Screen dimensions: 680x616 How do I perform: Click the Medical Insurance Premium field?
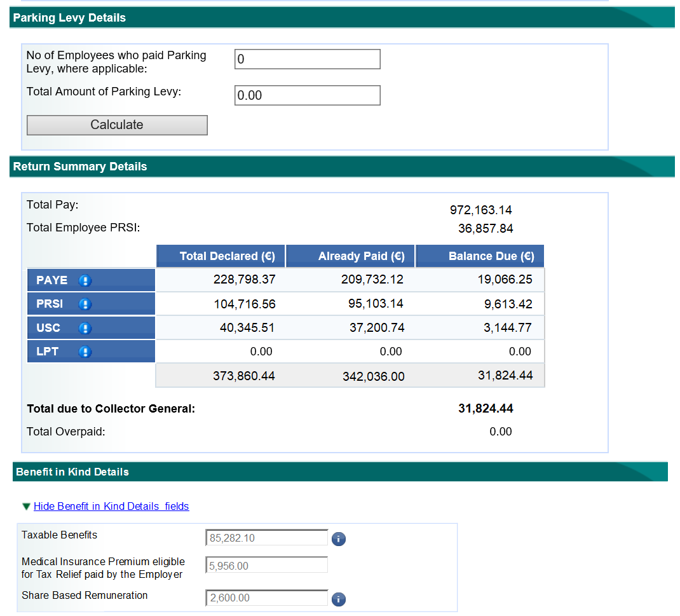pyautogui.click(x=267, y=565)
